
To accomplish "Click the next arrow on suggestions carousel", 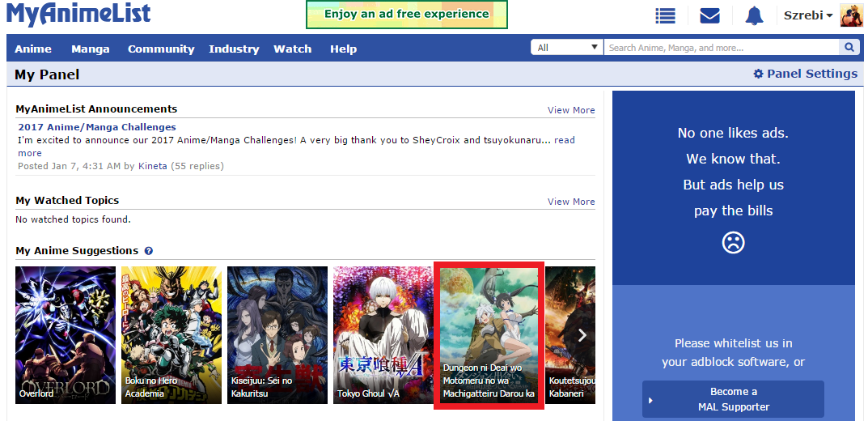I will [x=582, y=334].
